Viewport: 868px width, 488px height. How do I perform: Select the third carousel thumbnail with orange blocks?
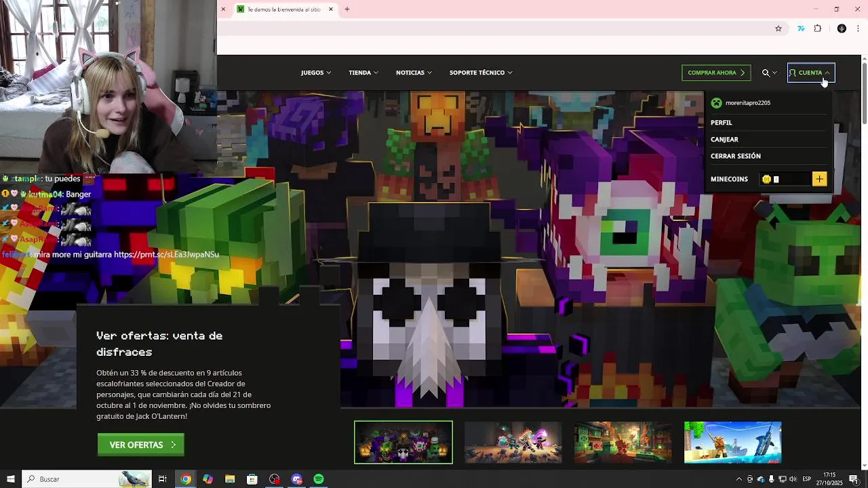[x=623, y=442]
